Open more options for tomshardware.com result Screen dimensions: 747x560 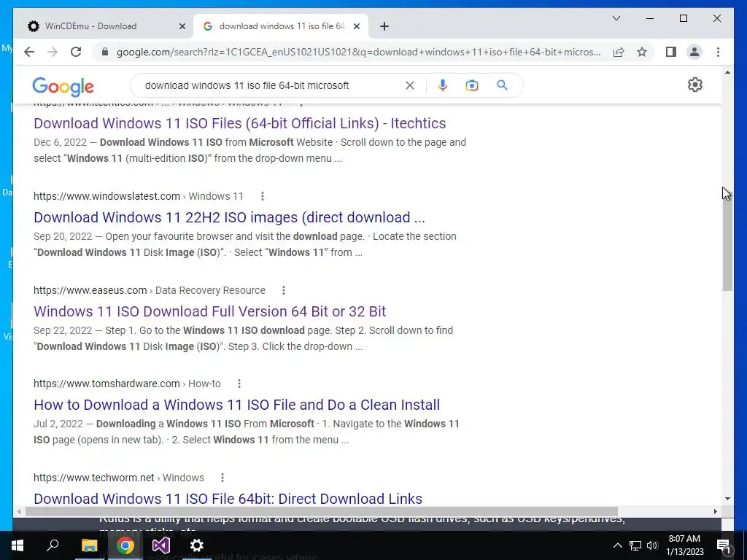pyautogui.click(x=239, y=384)
